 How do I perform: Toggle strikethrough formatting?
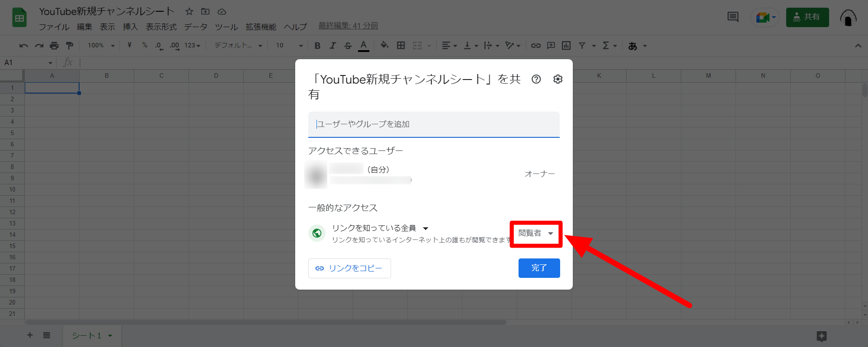tap(348, 46)
